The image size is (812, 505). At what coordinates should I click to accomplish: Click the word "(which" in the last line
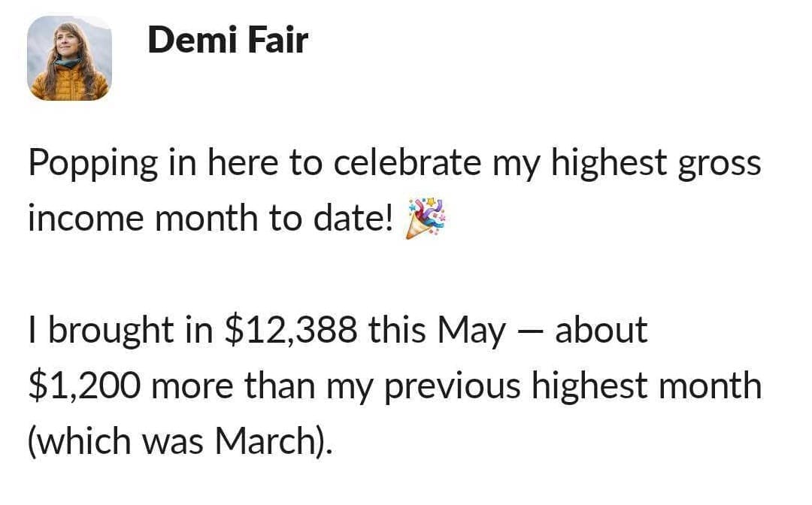[72, 441]
